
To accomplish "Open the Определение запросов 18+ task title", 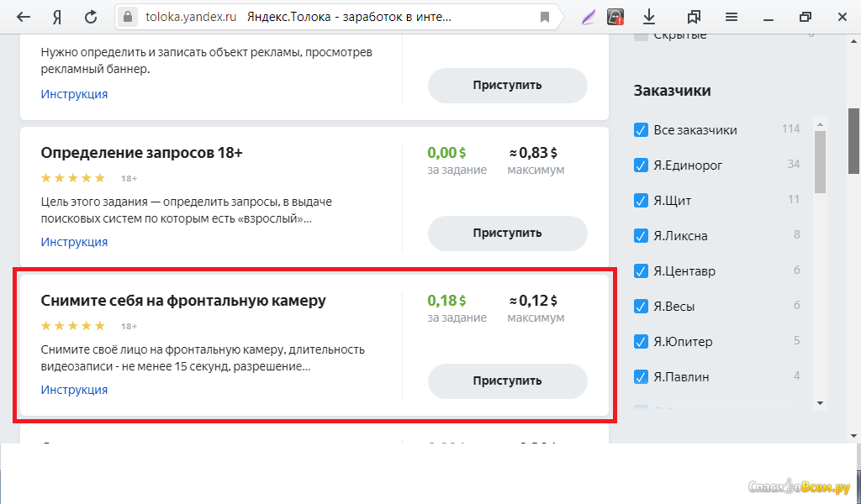I will 141,153.
